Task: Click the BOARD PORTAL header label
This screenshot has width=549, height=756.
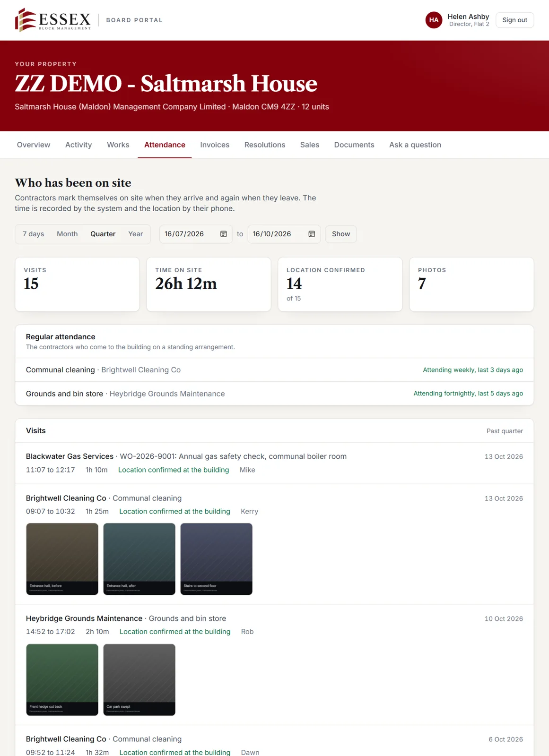Action: [x=134, y=20]
